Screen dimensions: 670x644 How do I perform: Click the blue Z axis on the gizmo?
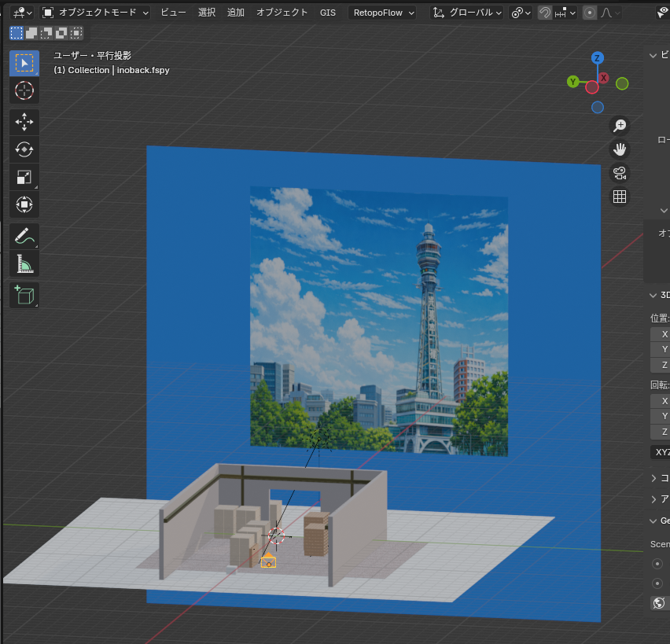tap(598, 57)
